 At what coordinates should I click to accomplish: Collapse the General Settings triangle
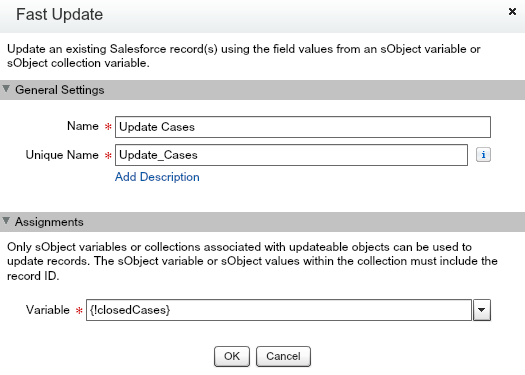(x=6, y=89)
